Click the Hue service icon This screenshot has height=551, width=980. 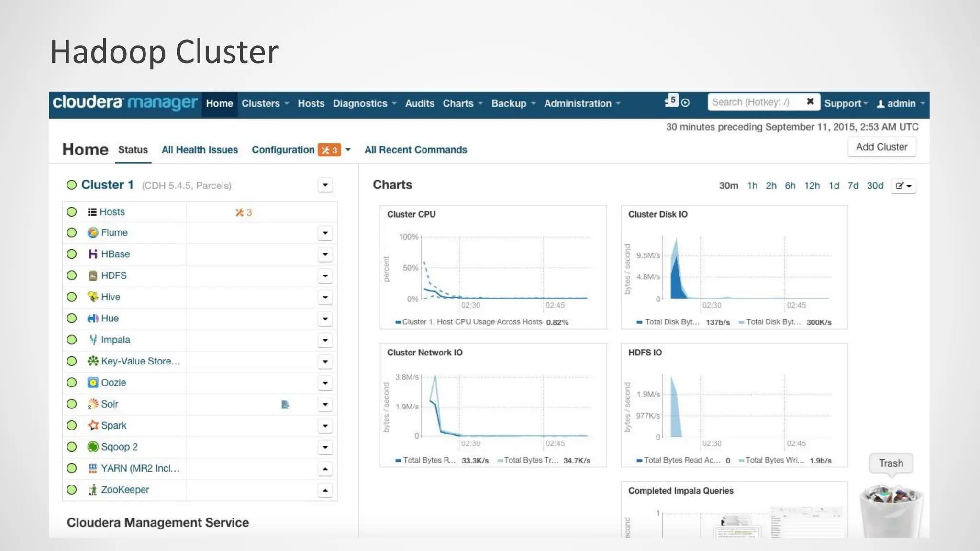click(x=93, y=319)
